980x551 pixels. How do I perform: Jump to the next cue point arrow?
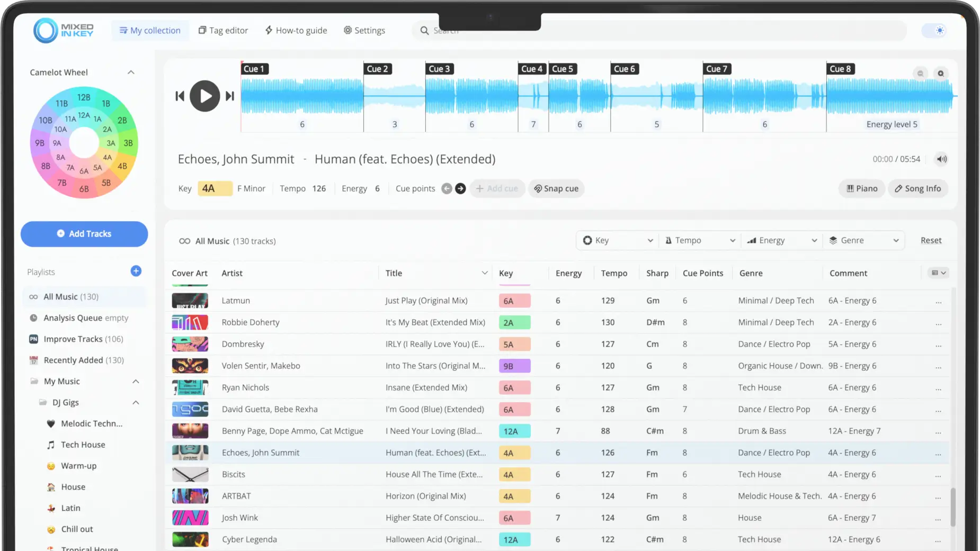tap(460, 188)
